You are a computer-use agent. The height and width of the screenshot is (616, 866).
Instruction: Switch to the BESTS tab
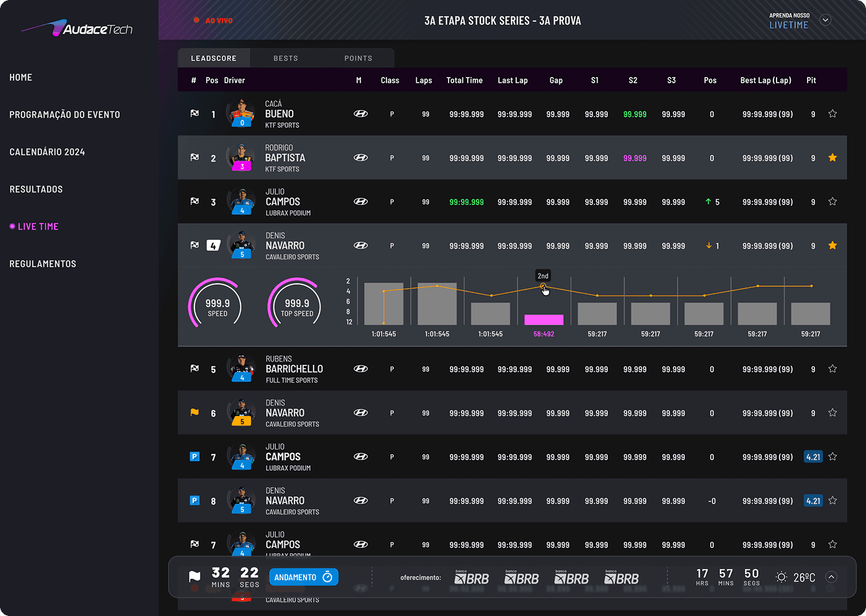coord(285,58)
